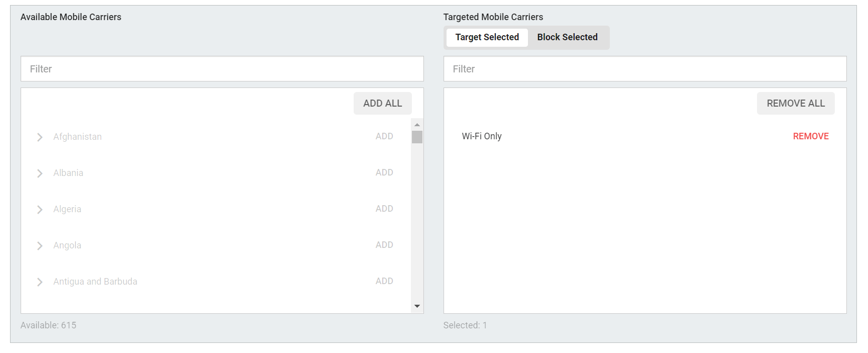
Task: Expand Antigua and Barbuda carriers
Action: (40, 282)
